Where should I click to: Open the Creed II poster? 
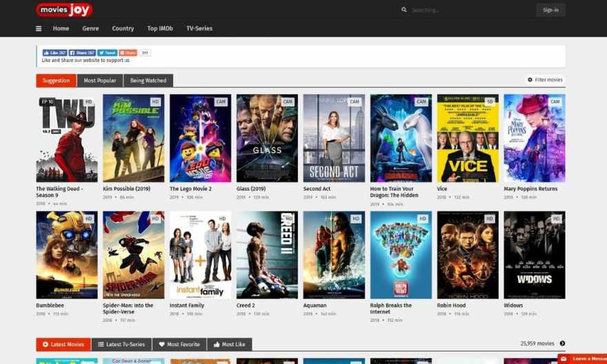point(267,255)
